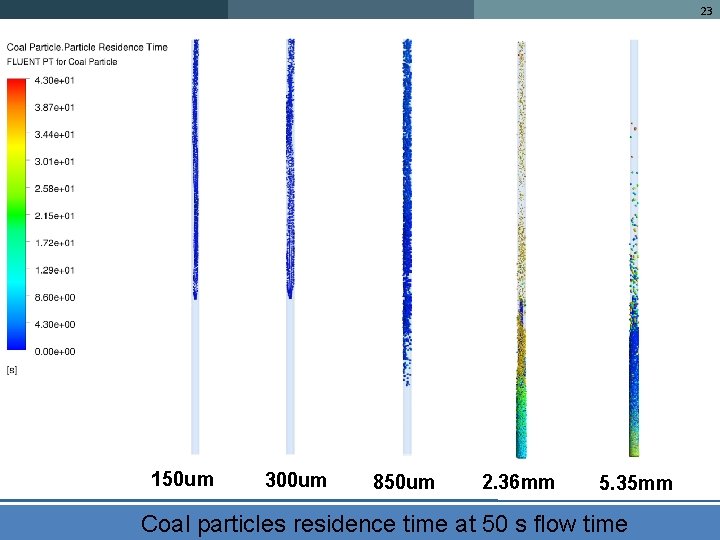
Task: Click the 850um label
Action: [x=404, y=482]
